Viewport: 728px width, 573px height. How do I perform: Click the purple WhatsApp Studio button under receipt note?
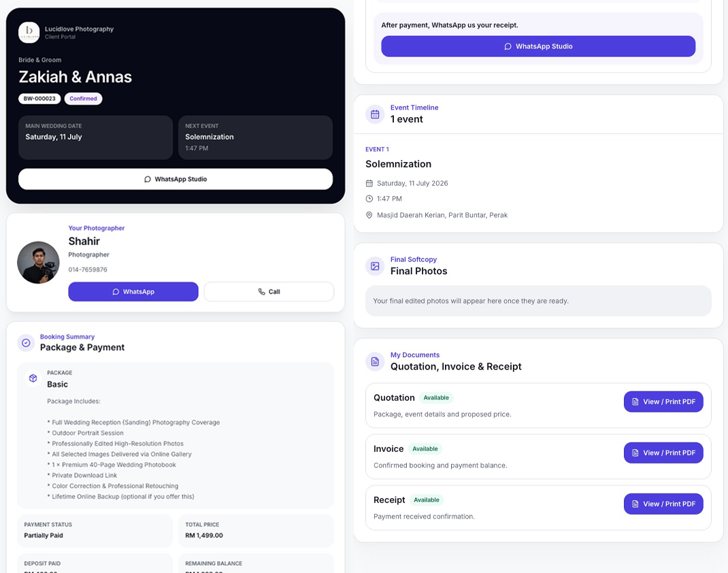(x=538, y=46)
